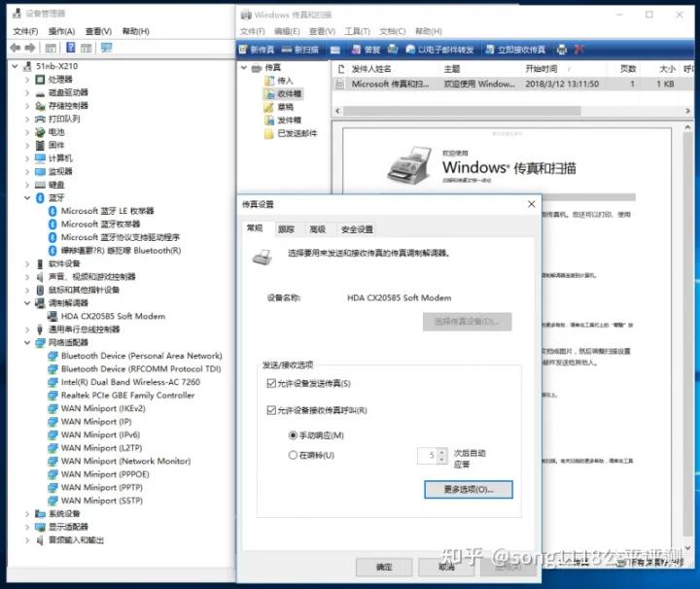The width and height of the screenshot is (700, 589).
Task: Click the 更多选项(O)... button
Action: click(469, 490)
